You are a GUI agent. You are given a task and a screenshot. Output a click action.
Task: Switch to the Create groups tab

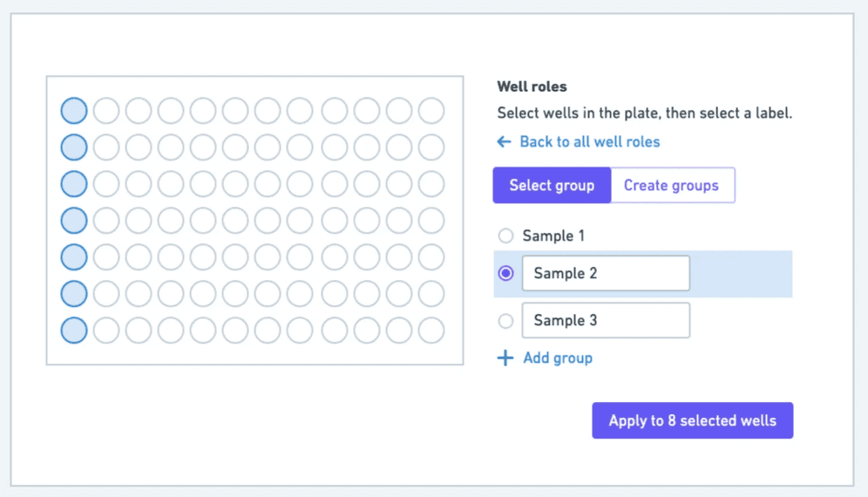[x=671, y=186]
